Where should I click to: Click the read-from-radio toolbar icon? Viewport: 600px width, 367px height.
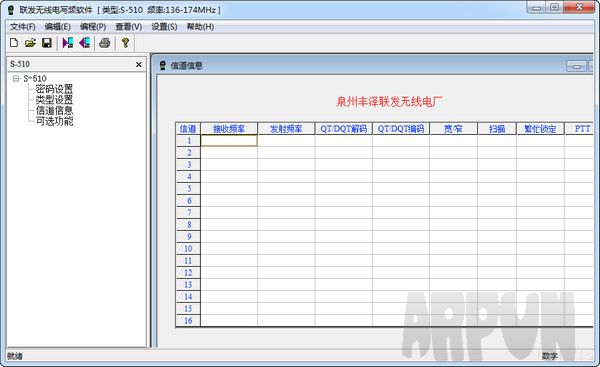pyautogui.click(x=68, y=43)
